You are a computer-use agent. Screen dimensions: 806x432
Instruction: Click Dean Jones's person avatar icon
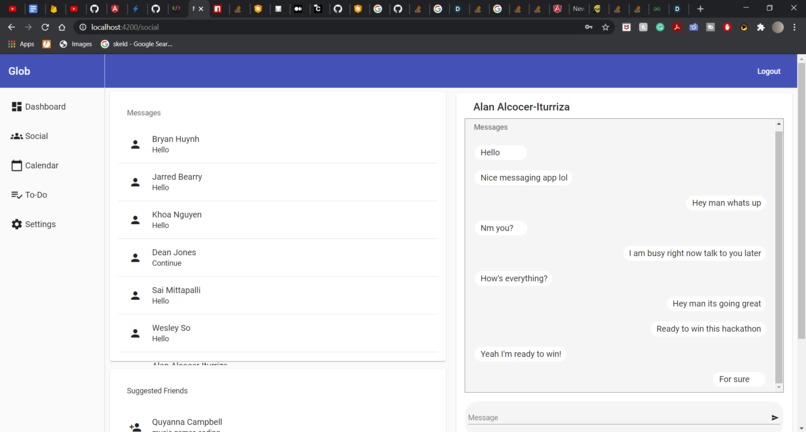click(135, 258)
